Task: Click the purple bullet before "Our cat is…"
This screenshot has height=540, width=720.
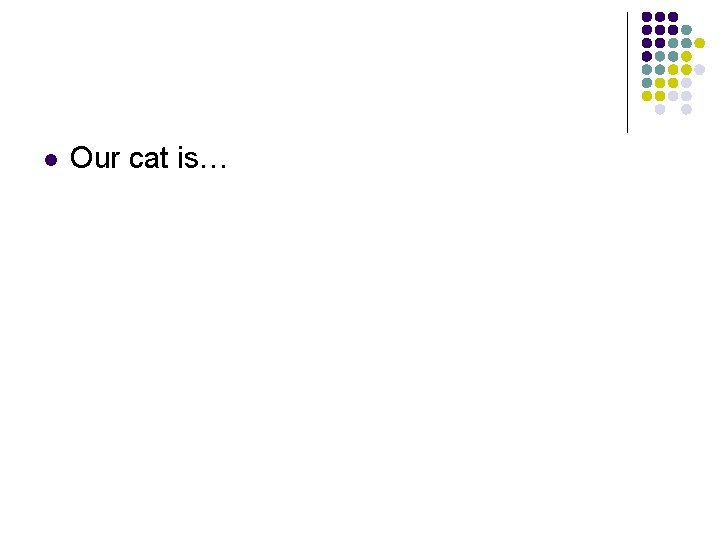Action: 51,160
